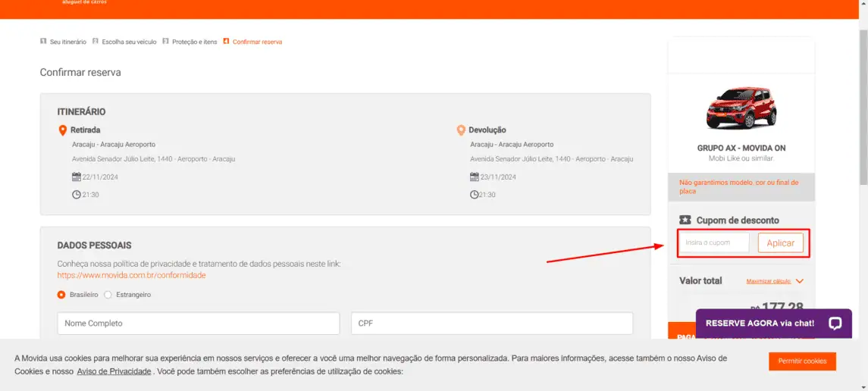Click Permitir cookies button

[802, 361]
